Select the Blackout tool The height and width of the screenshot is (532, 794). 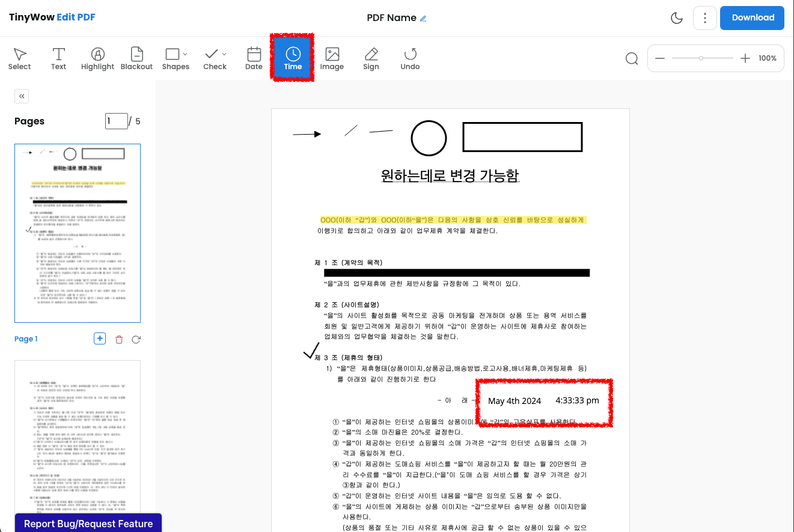(136, 58)
